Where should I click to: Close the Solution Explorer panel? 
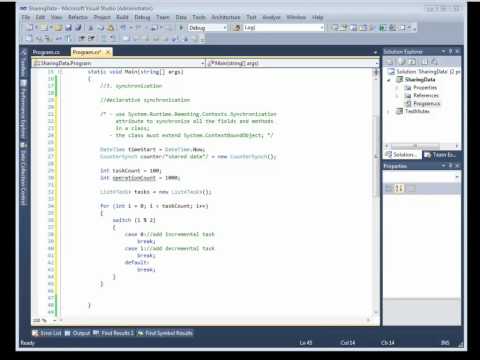pos(457,51)
